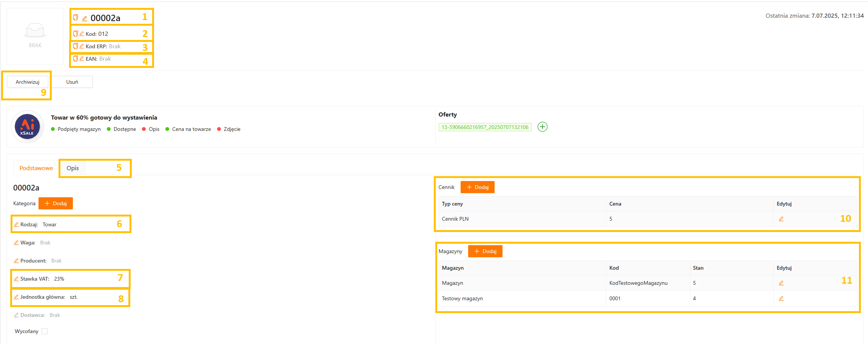Open offer 13-5906660216957_20250707132106
868x344 pixels.
485,127
